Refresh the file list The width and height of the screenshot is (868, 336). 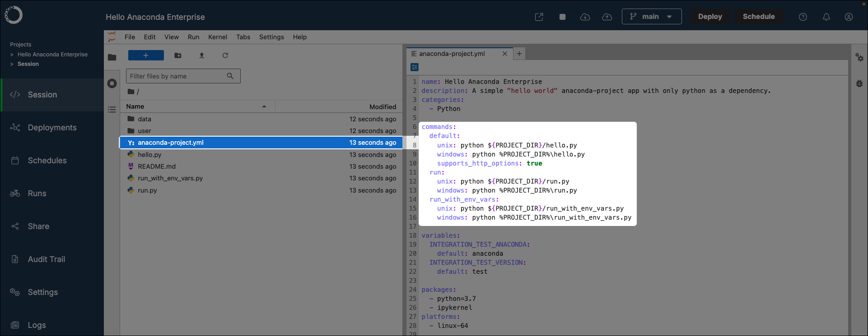point(225,55)
